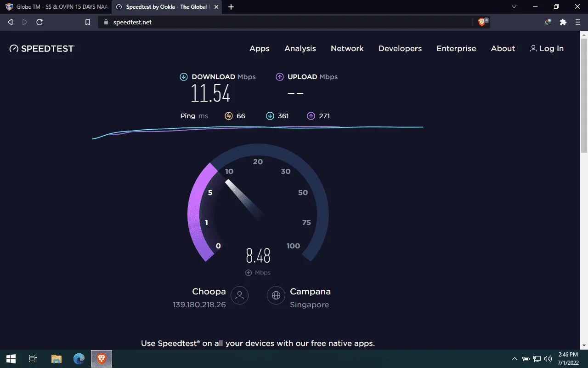The width and height of the screenshot is (588, 368).
Task: Click the Choopa provider name
Action: pyautogui.click(x=209, y=292)
